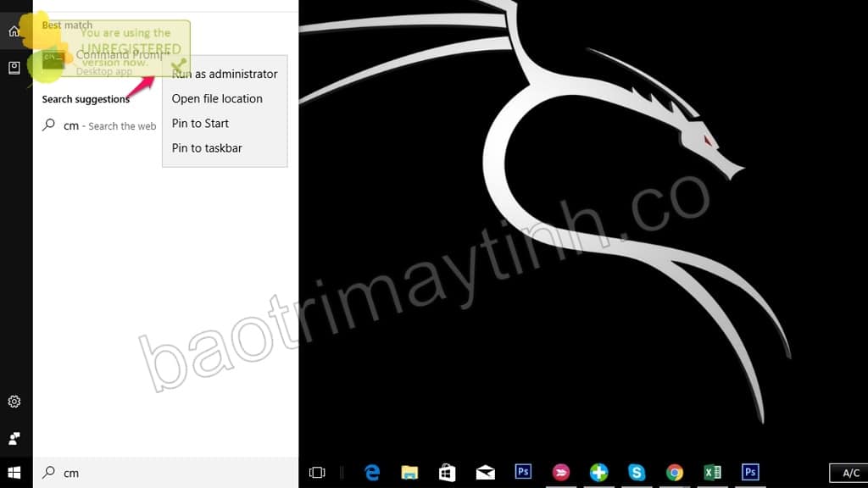Open Task View from the taskbar
This screenshot has width=868, height=488.
(x=317, y=473)
